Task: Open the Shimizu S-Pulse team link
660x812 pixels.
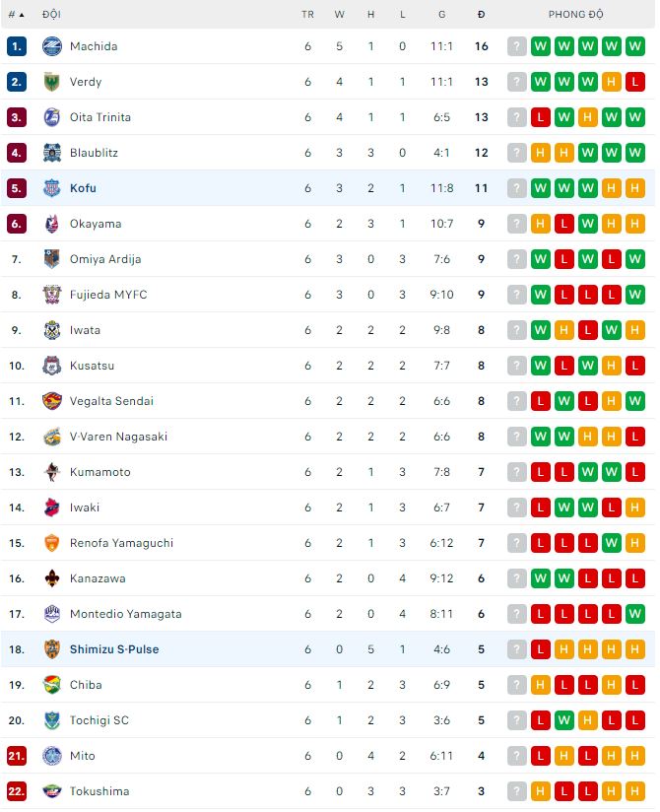Action: pyautogui.click(x=114, y=649)
